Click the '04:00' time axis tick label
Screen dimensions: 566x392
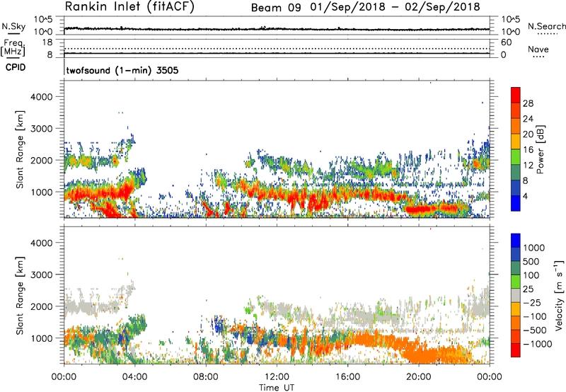point(134,377)
